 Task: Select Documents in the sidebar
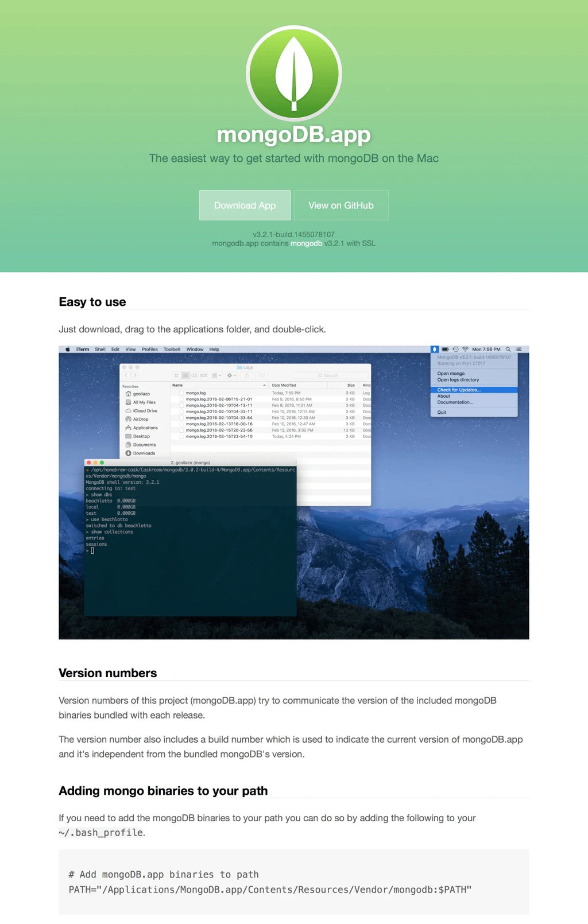(141, 445)
